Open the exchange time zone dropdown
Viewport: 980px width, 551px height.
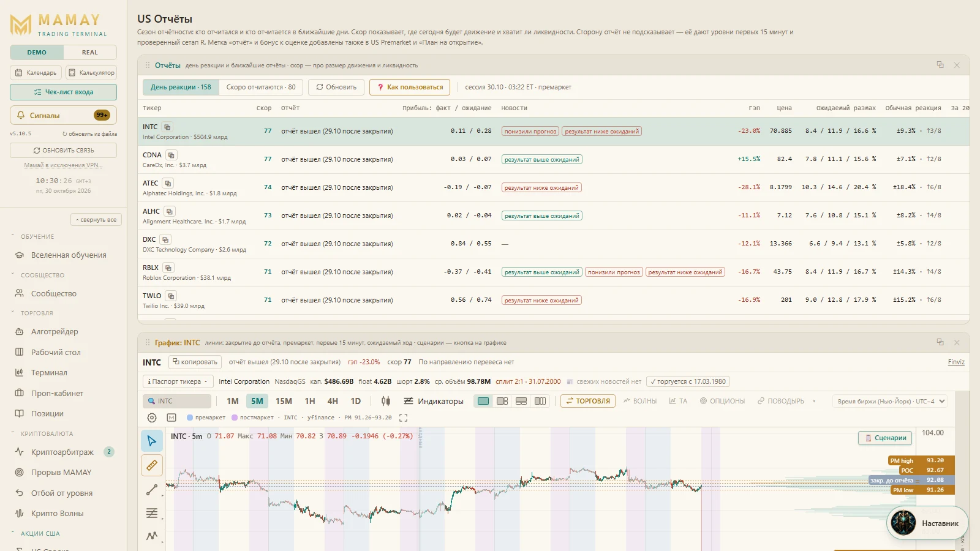coord(891,401)
